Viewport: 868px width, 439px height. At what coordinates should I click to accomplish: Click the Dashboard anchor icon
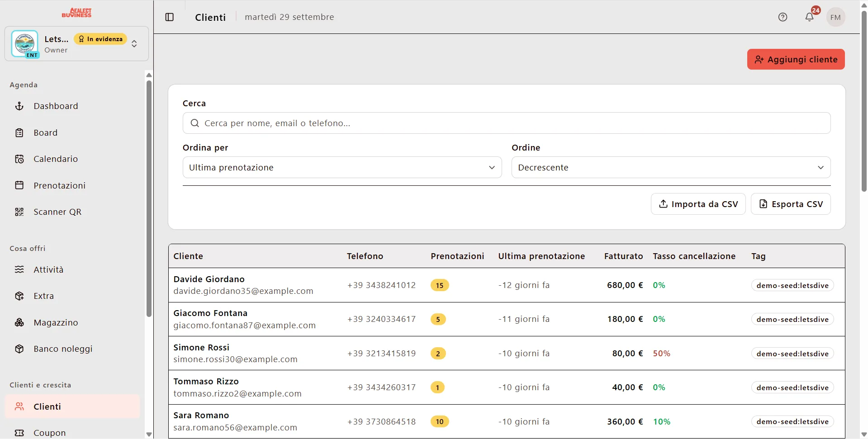[19, 106]
